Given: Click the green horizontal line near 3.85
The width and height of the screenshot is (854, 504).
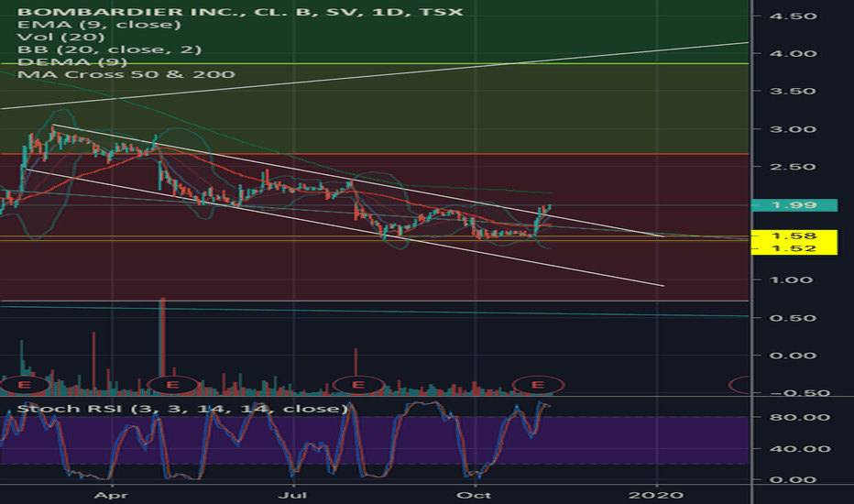Looking at the screenshot, I should click(x=375, y=64).
